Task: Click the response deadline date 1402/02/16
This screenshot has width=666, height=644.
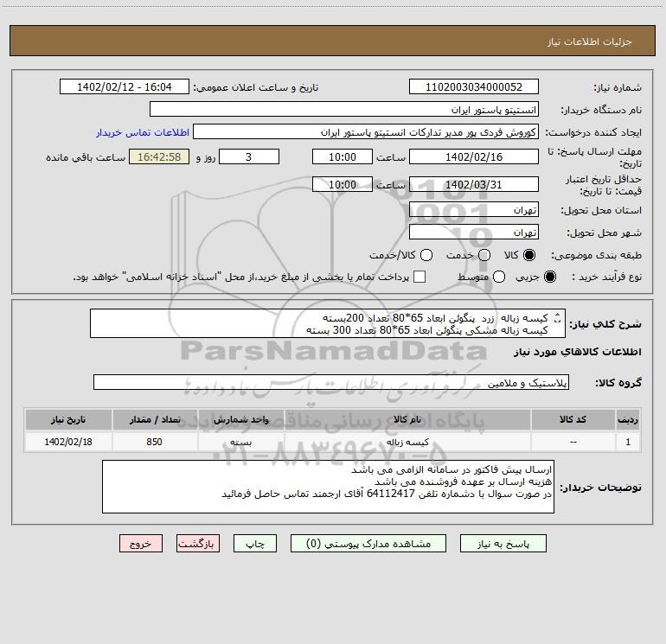Action: [474, 156]
